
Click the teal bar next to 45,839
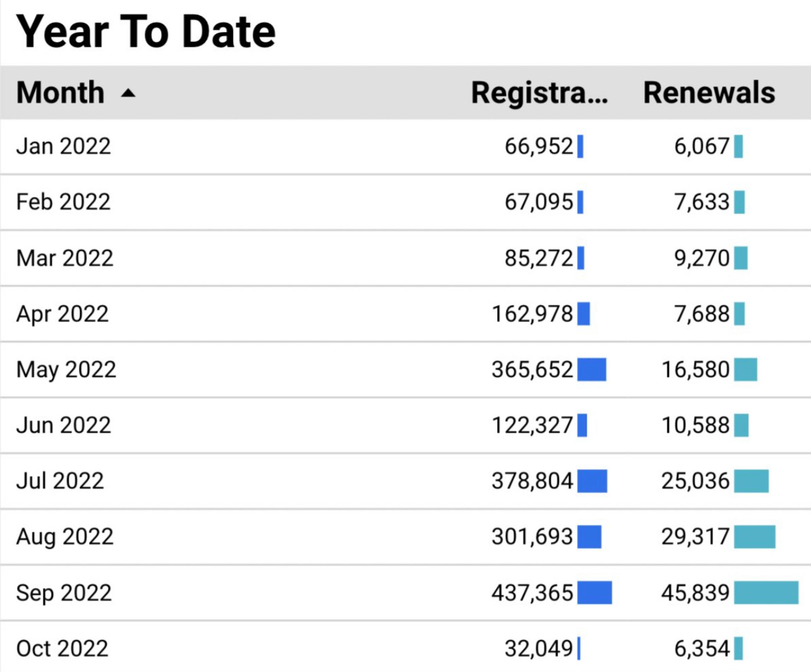[766, 592]
